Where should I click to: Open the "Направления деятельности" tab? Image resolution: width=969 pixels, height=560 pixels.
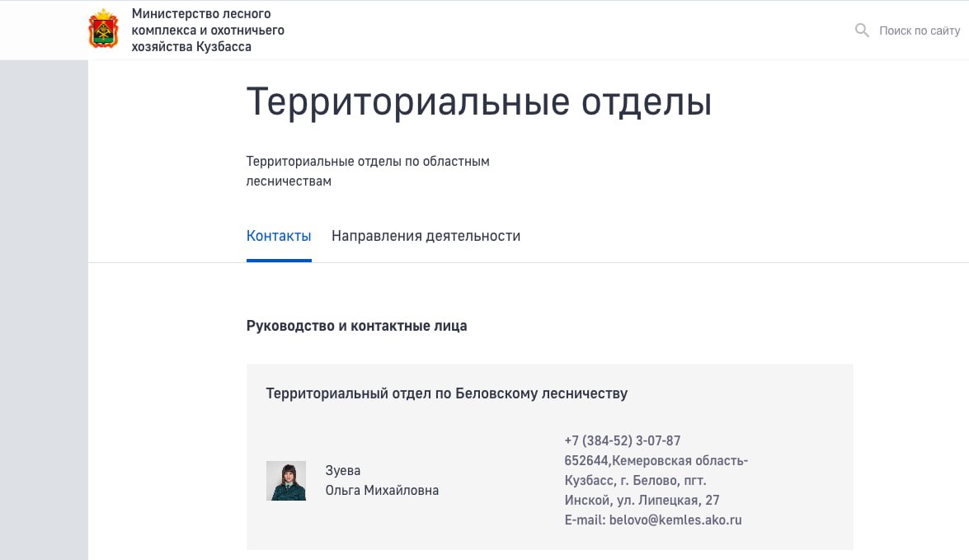coord(426,236)
